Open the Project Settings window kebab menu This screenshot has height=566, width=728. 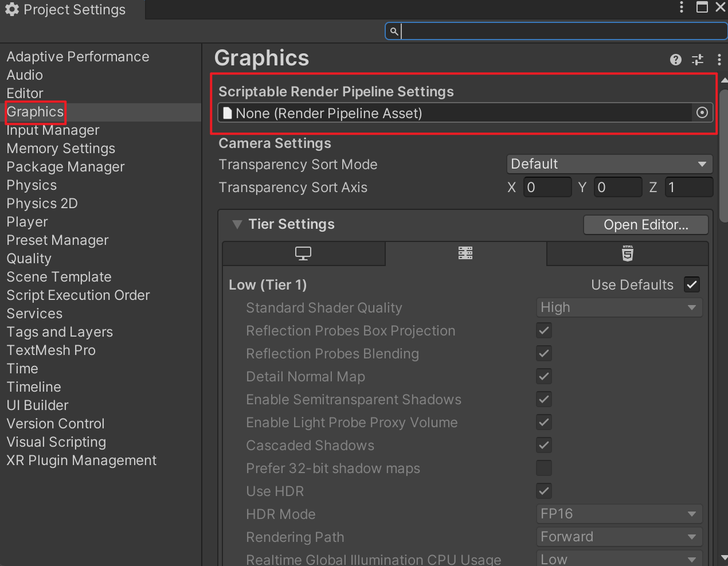[x=682, y=7]
